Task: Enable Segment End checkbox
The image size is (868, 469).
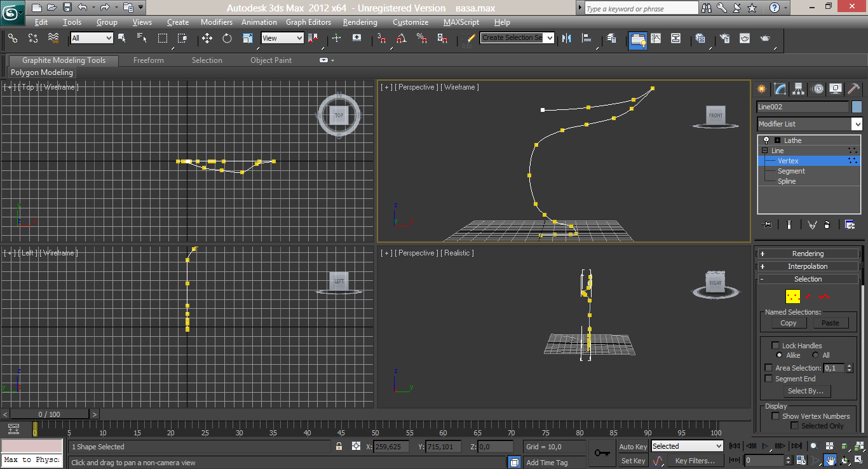Action: [768, 379]
